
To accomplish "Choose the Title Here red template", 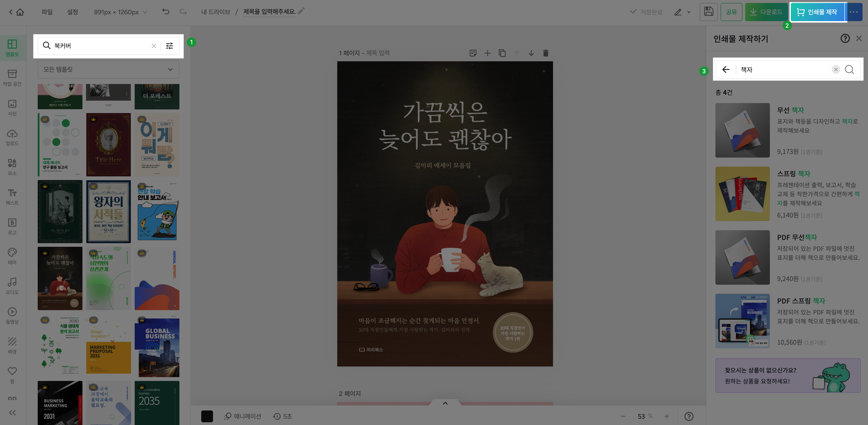I will [x=108, y=144].
